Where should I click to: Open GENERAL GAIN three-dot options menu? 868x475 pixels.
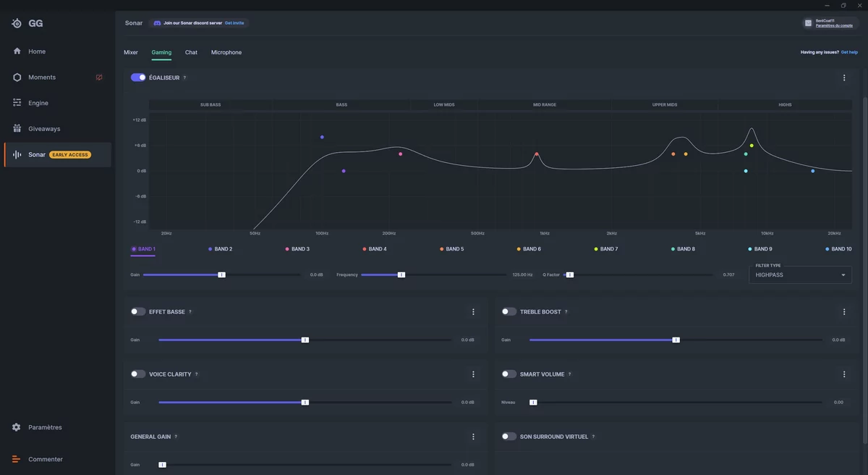pos(473,437)
